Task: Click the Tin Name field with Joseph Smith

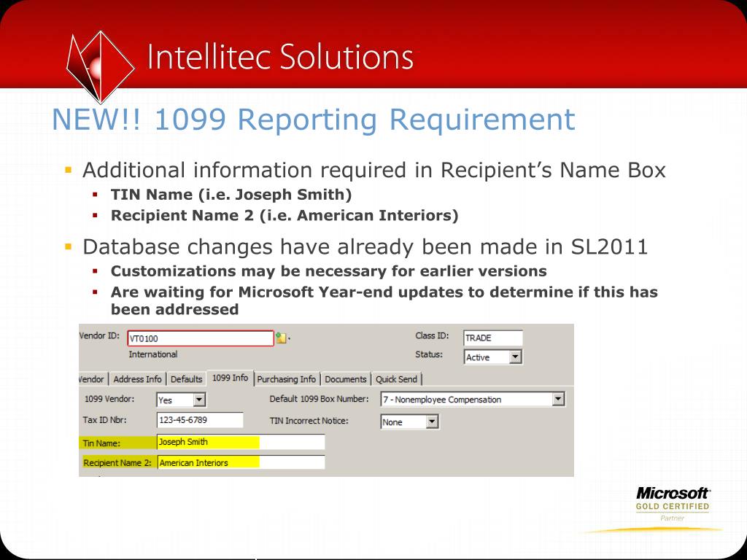Action: [x=241, y=442]
